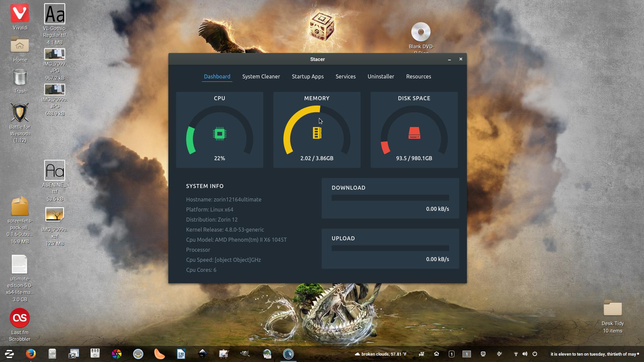Click the broken clouds weather indicator
The image size is (644, 362).
click(381, 354)
